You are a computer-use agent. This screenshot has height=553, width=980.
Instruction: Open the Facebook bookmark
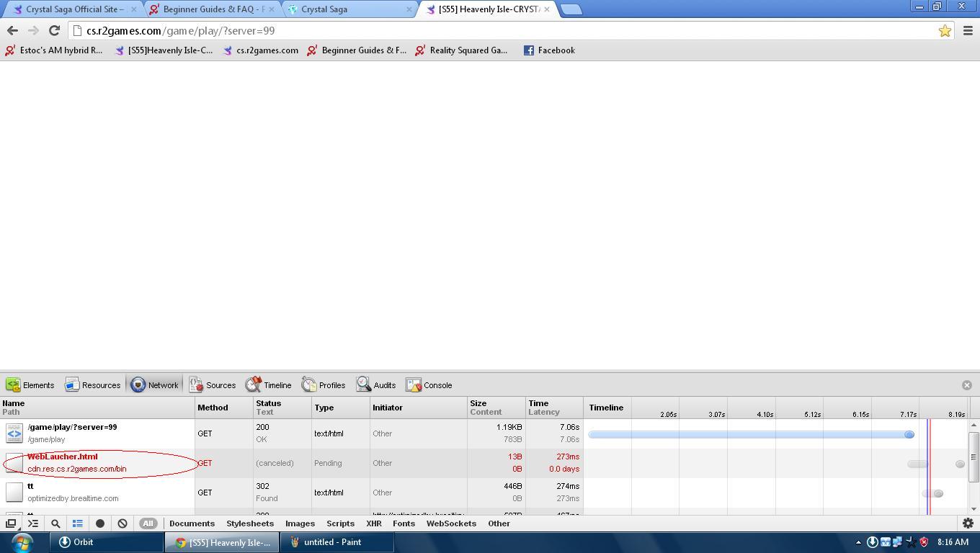click(x=549, y=50)
